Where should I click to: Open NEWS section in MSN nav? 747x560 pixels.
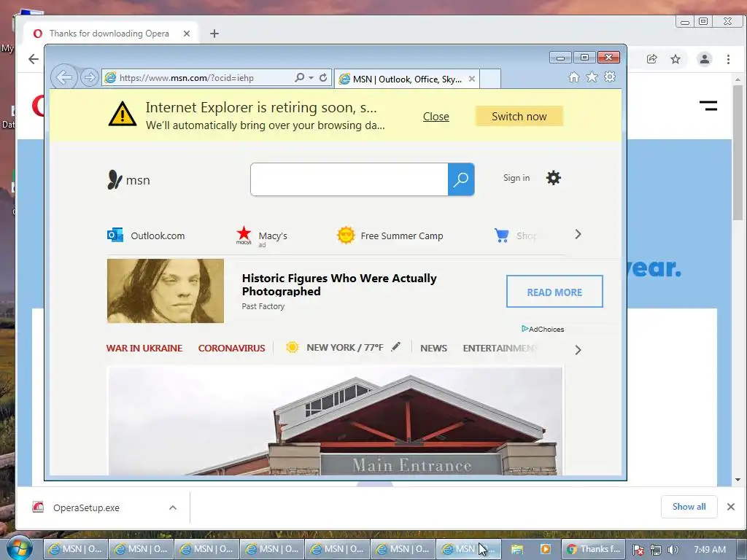(x=433, y=348)
